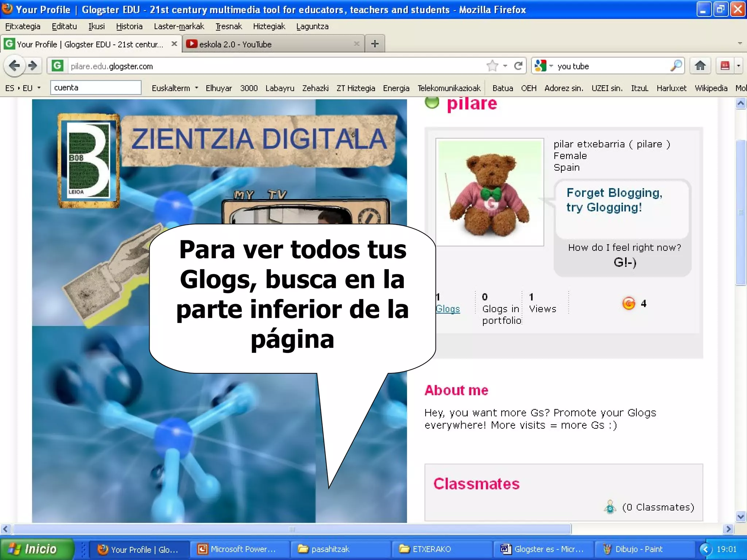Image resolution: width=747 pixels, height=560 pixels.
Task: Open the bookmark star history dropdown arrow
Action: click(505, 66)
